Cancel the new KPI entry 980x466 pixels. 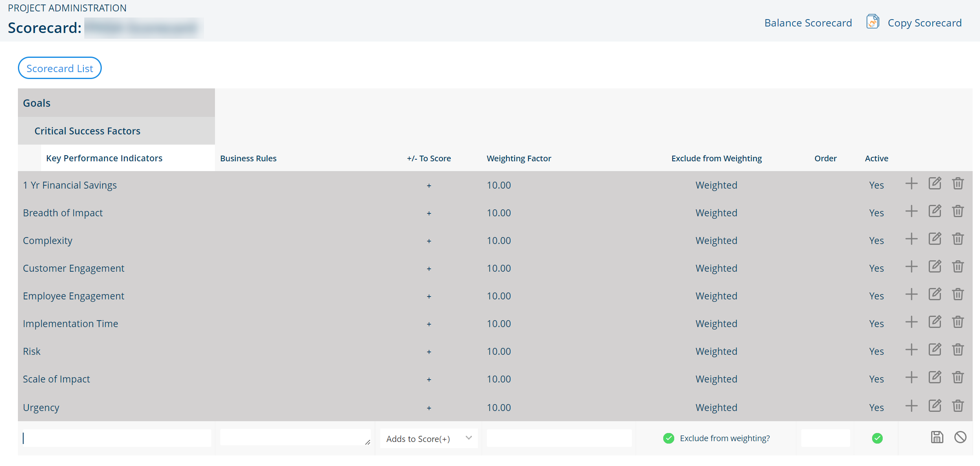point(960,437)
